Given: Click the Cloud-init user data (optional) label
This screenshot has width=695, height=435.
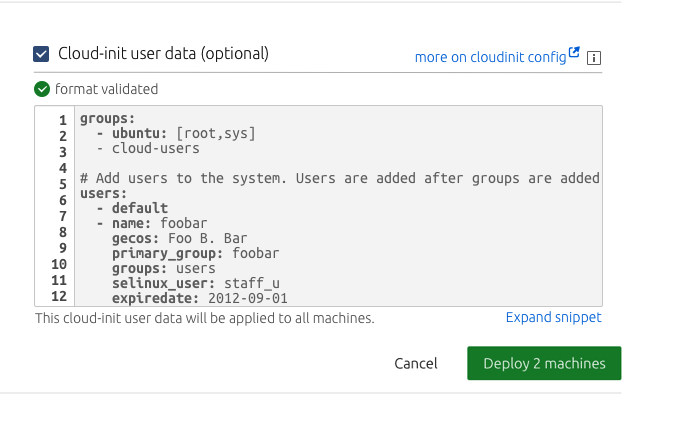Looking at the screenshot, I should pyautogui.click(x=163, y=54).
